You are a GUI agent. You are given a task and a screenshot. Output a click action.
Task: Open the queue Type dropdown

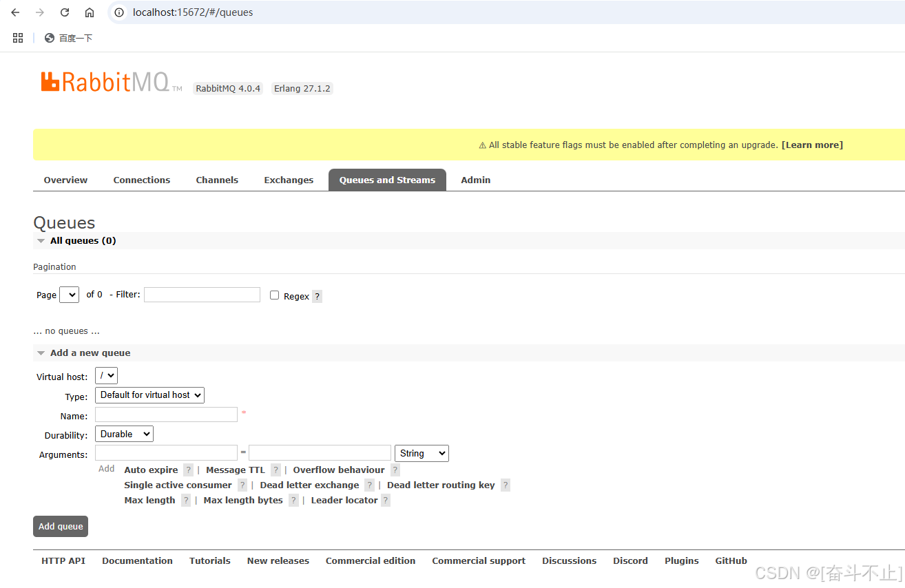pyautogui.click(x=149, y=395)
